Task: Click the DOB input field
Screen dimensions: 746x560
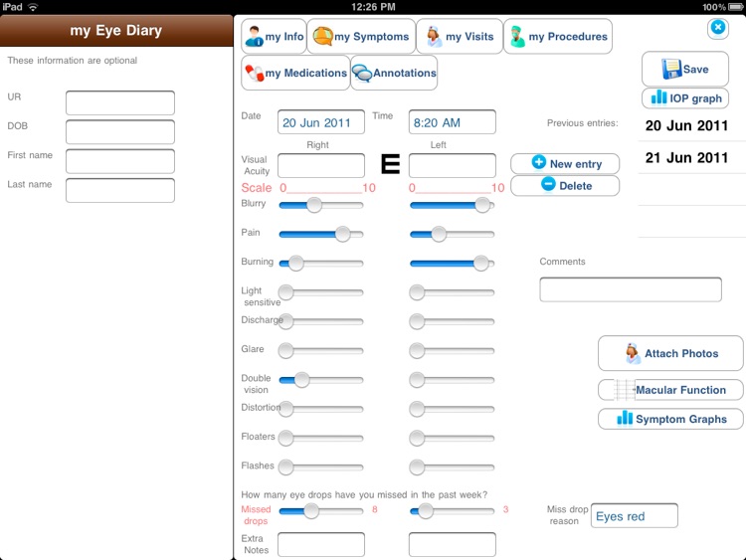Action: [x=120, y=131]
